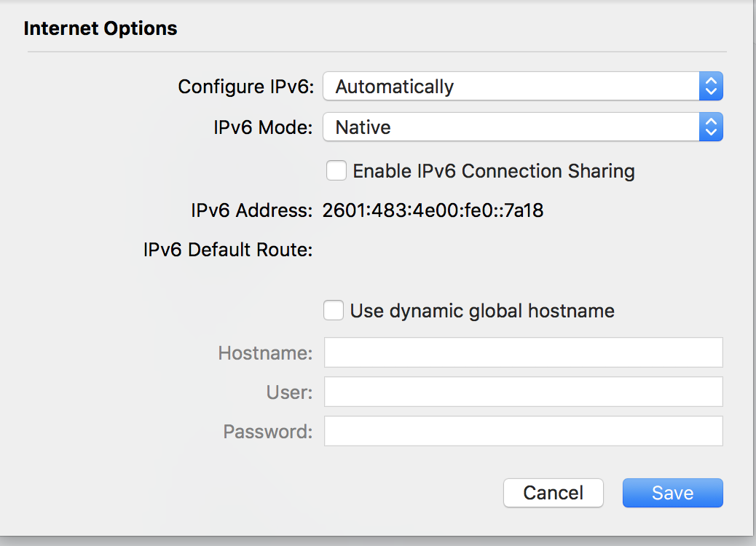Select the IPv6 address text
756x546 pixels.
point(433,210)
